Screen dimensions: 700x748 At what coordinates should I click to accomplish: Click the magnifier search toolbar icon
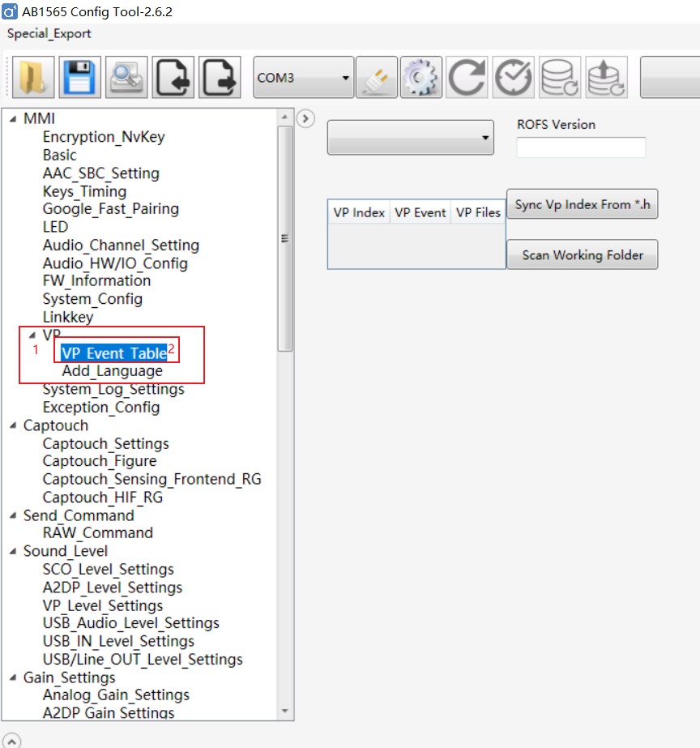[126, 78]
